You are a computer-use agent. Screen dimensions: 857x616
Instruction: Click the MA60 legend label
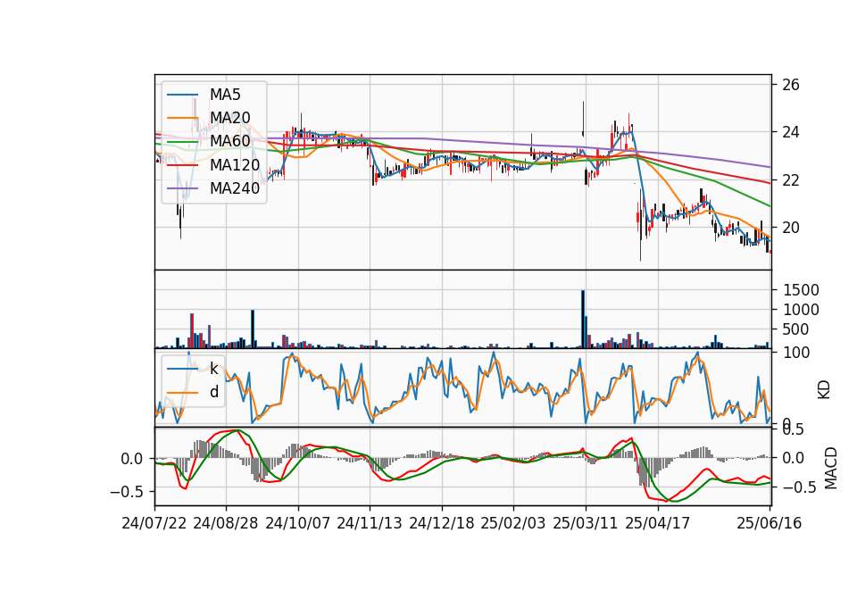[230, 141]
